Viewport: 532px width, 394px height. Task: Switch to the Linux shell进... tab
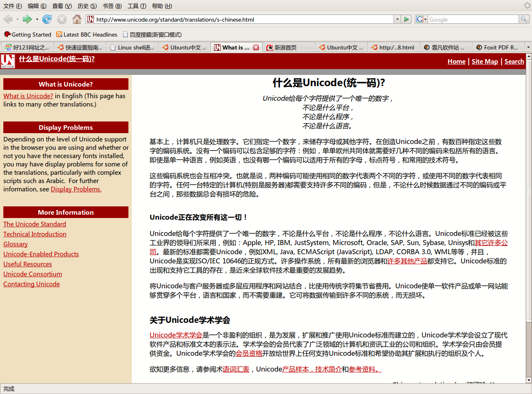(x=132, y=47)
